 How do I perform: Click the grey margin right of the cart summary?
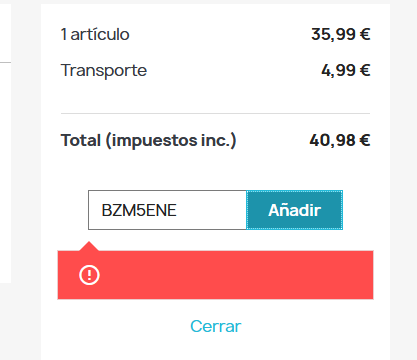[x=404, y=180]
